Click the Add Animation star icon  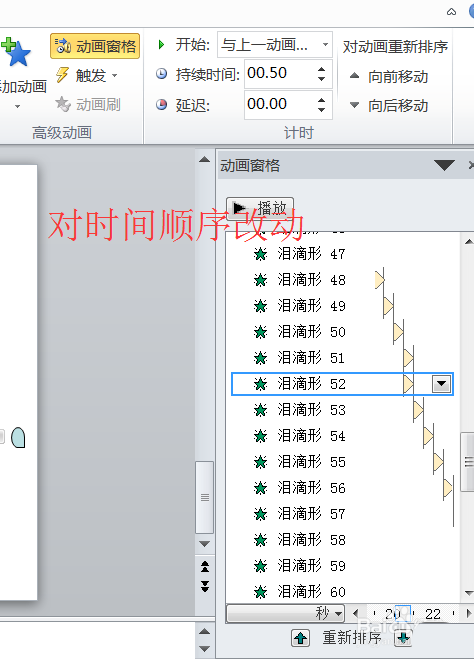(x=16, y=53)
